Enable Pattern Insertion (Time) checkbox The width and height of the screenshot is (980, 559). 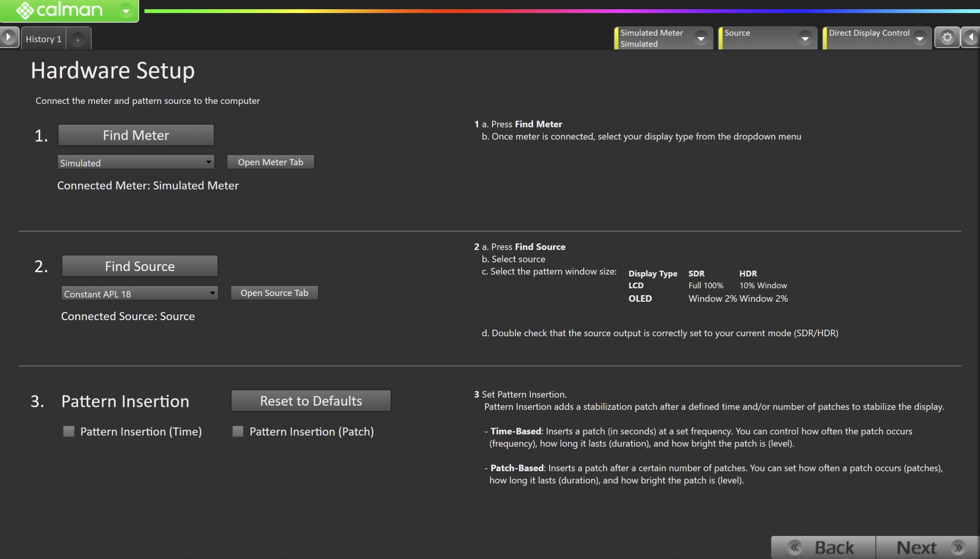pyautogui.click(x=69, y=431)
